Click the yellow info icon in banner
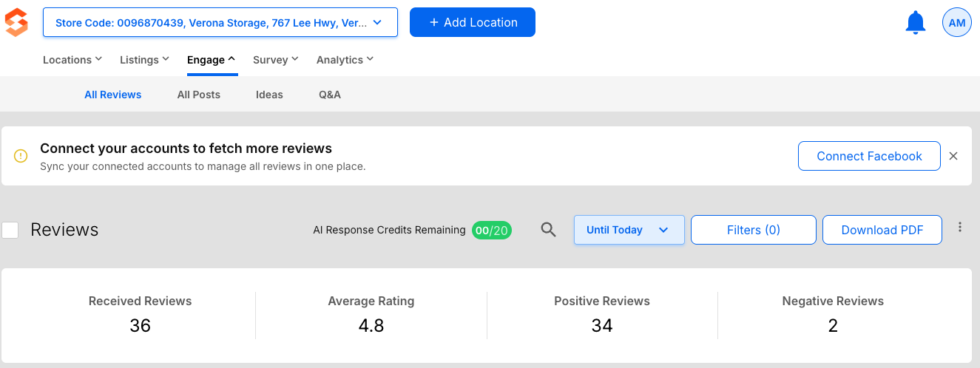Viewport: 980px width, 368px height. [21, 156]
